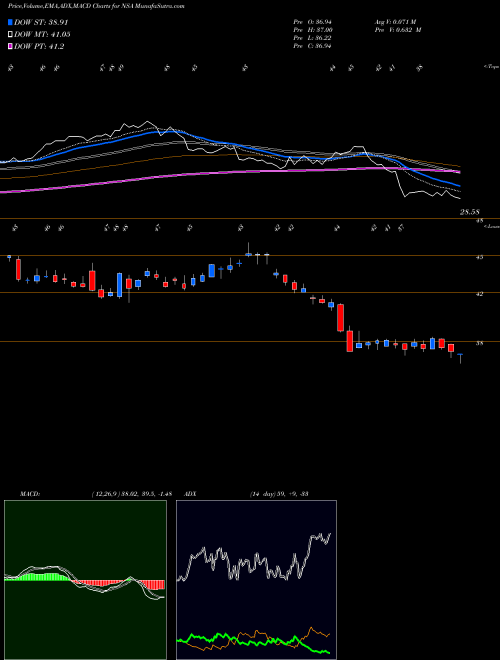Click the white DOW MT legend swatch
Viewport: 500px width, 660px height.
click(11, 35)
